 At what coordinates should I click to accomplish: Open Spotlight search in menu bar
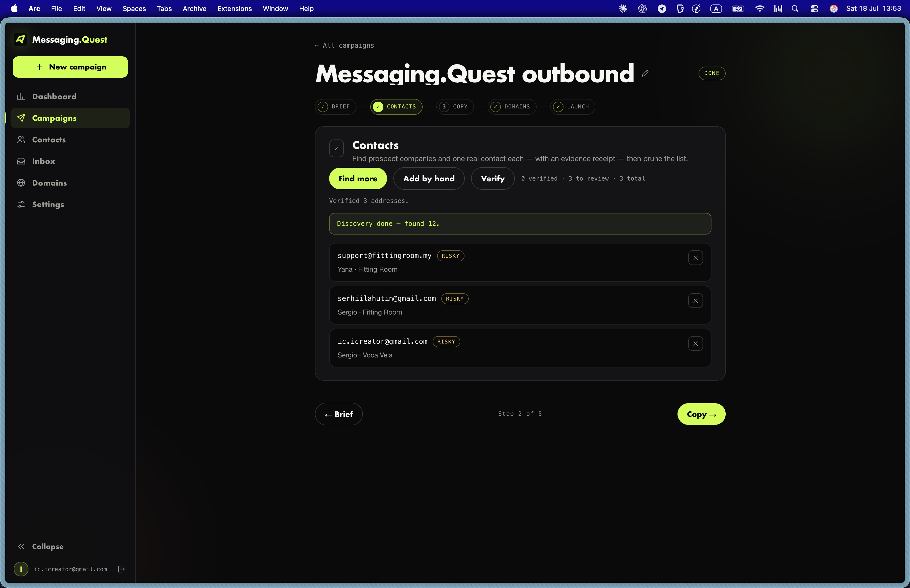[795, 8]
